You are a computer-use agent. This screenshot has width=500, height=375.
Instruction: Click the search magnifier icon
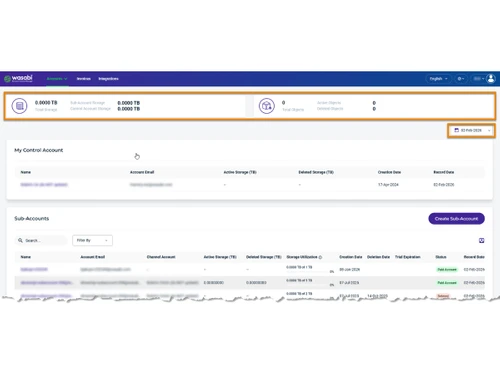pyautogui.click(x=20, y=240)
